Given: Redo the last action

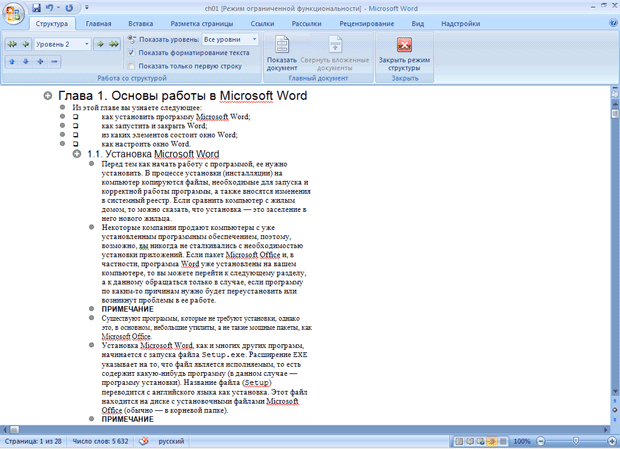Looking at the screenshot, I should [69, 8].
